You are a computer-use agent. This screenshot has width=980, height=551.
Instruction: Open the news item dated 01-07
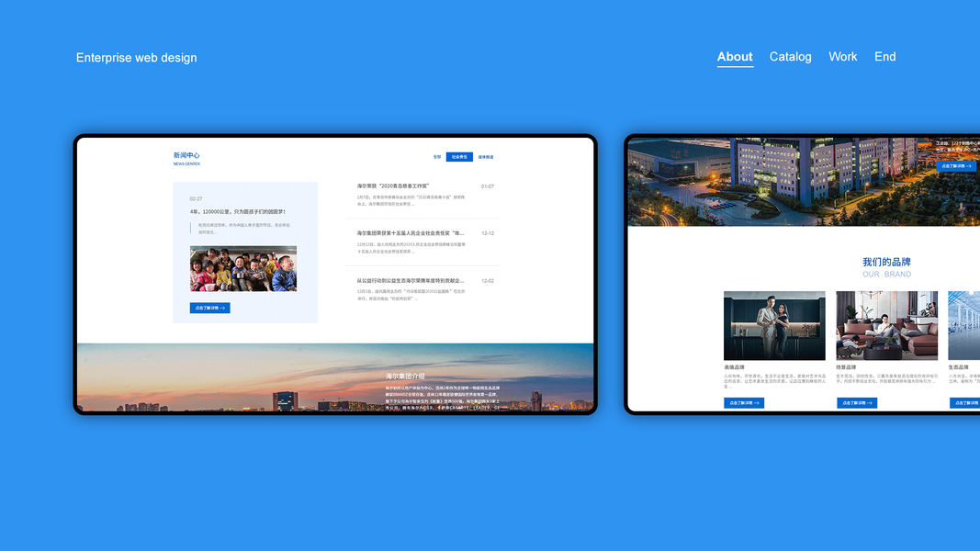[393, 186]
